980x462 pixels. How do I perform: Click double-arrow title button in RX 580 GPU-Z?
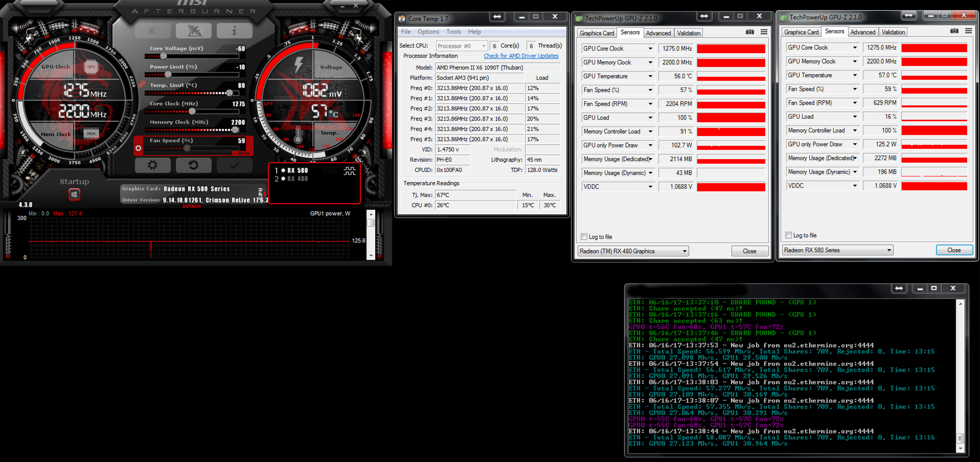tap(908, 15)
